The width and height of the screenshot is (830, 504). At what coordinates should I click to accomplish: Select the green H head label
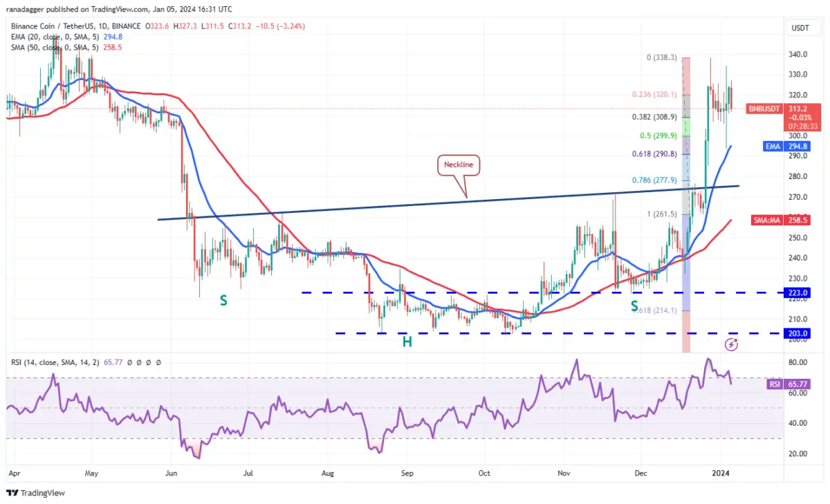pos(407,342)
